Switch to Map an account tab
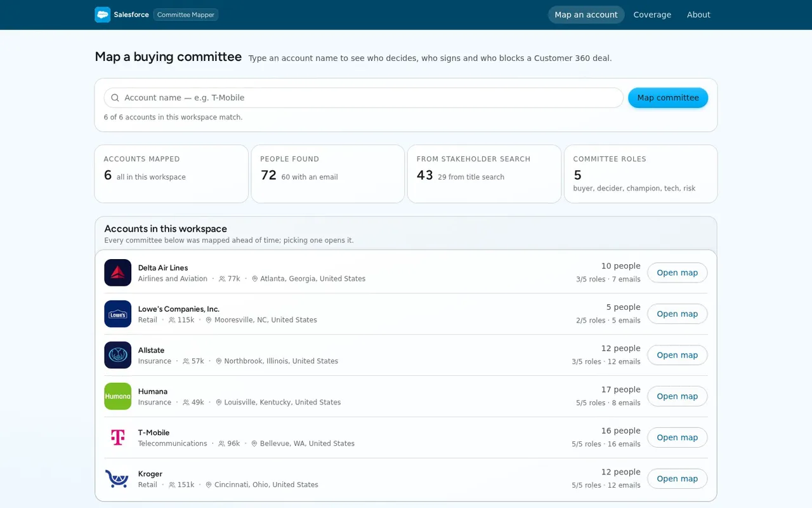Image resolution: width=812 pixels, height=508 pixels. [x=586, y=15]
